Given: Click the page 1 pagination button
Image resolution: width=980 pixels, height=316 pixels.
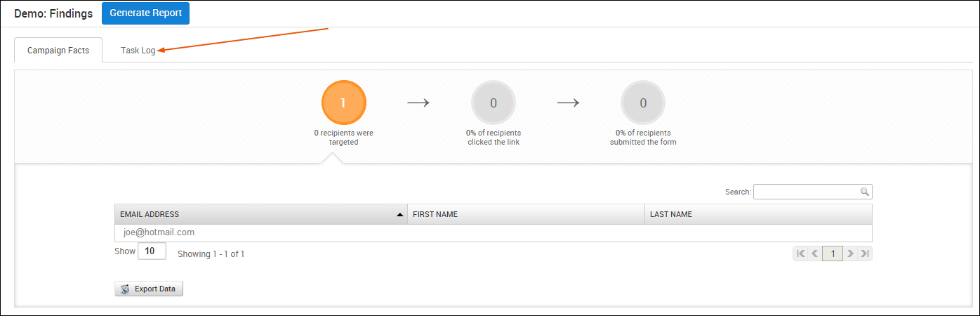Looking at the screenshot, I should 833,254.
